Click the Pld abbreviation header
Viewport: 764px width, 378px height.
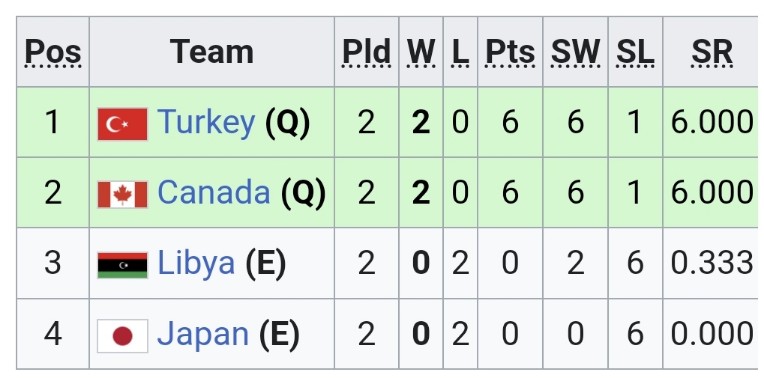click(x=366, y=52)
